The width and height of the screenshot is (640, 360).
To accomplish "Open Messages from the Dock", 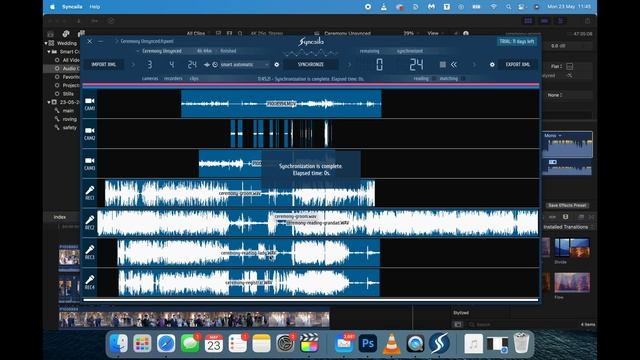I will (x=190, y=343).
